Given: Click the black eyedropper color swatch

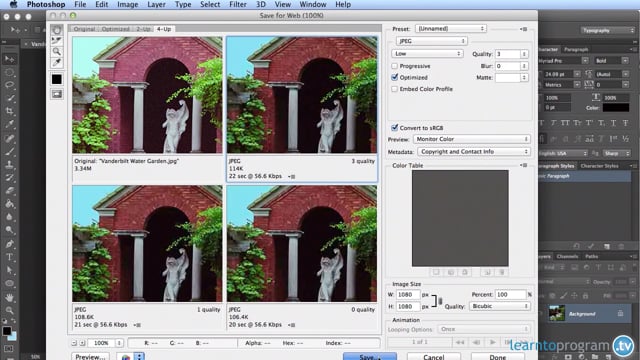Looking at the screenshot, I should [57, 79].
